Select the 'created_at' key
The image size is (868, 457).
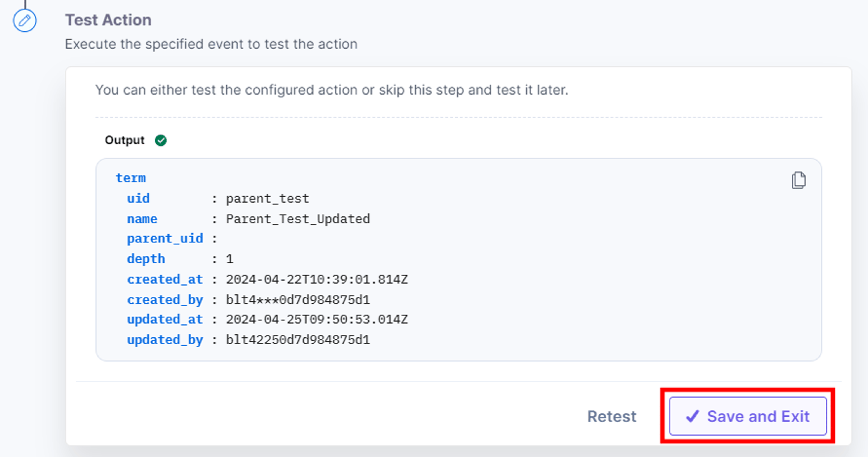pos(165,279)
